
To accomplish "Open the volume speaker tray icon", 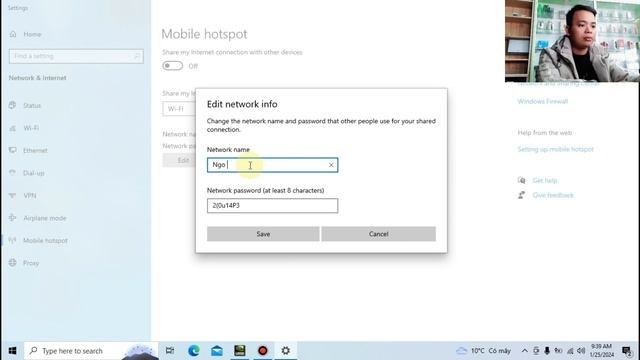I will 581,351.
